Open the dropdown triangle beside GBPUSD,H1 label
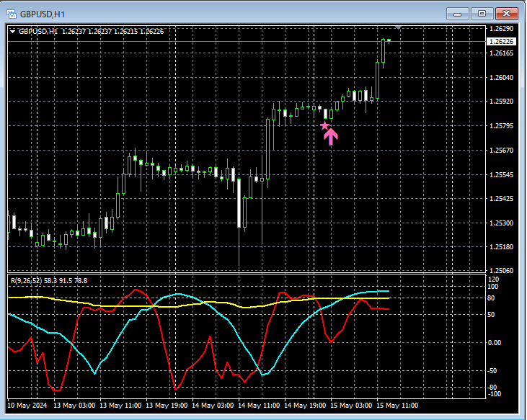 coord(13,32)
